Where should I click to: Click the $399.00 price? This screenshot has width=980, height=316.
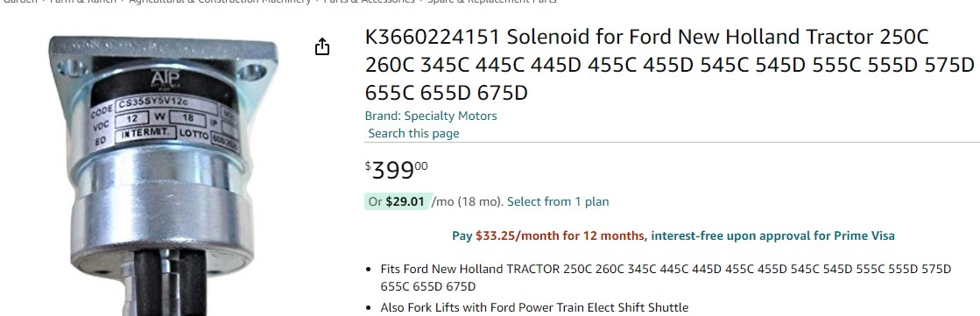(397, 169)
